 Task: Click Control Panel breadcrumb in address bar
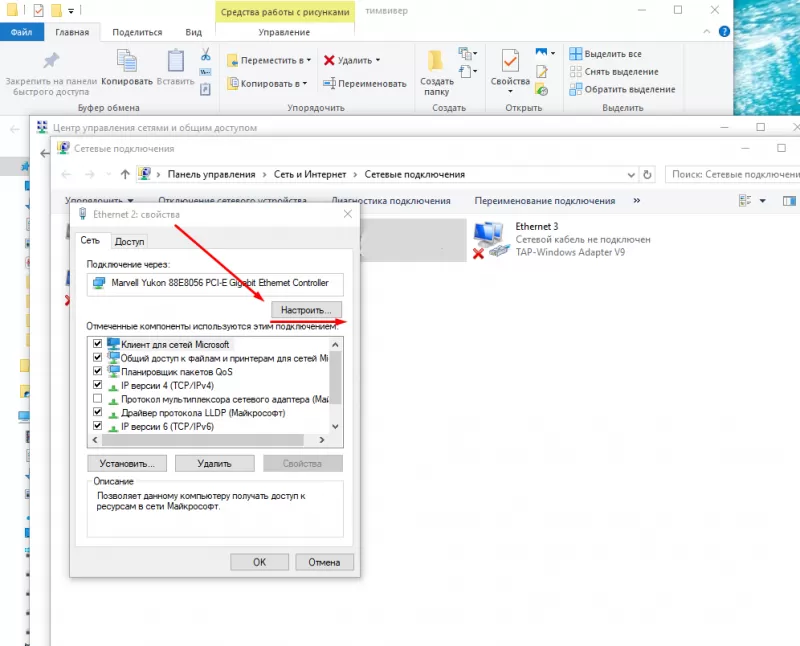point(211,175)
